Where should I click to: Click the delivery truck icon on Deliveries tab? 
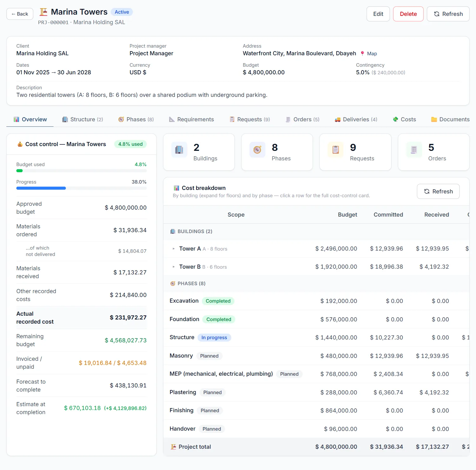click(x=338, y=119)
